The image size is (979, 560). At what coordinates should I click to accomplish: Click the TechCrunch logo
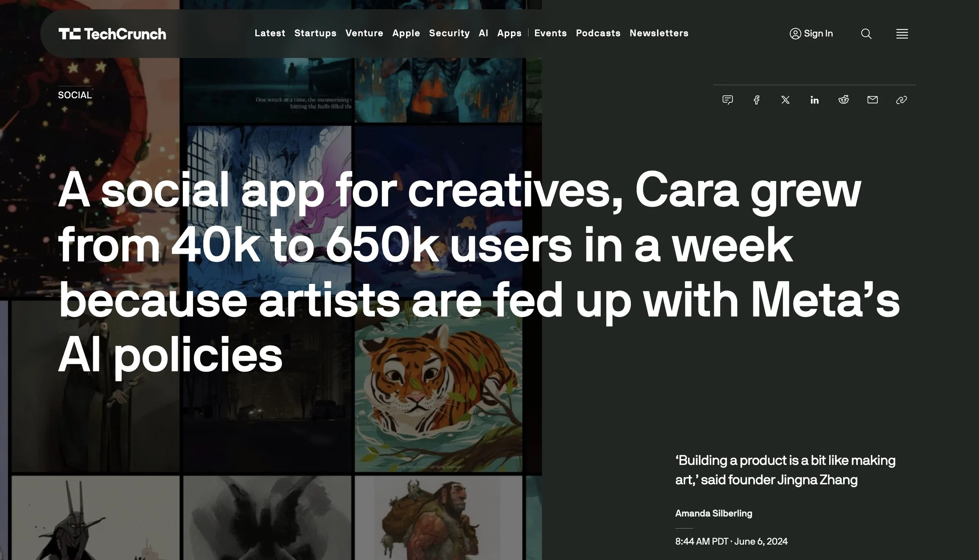tap(112, 34)
